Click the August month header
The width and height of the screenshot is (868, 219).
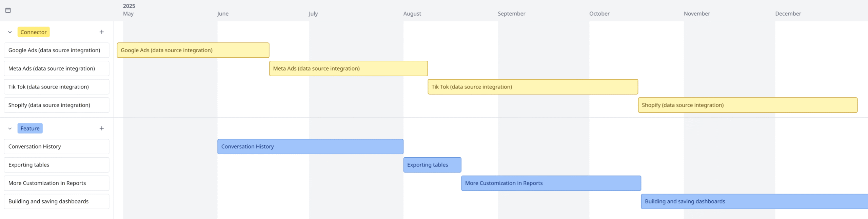[412, 14]
